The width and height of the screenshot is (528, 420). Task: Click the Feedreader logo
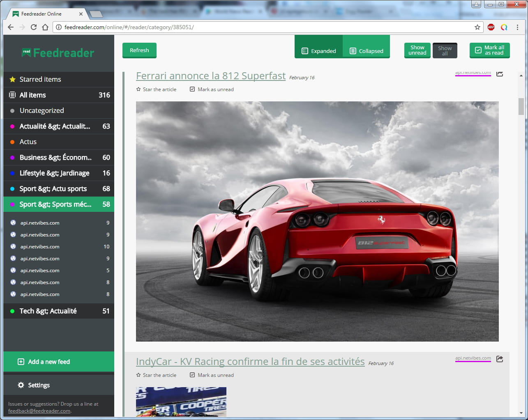58,53
